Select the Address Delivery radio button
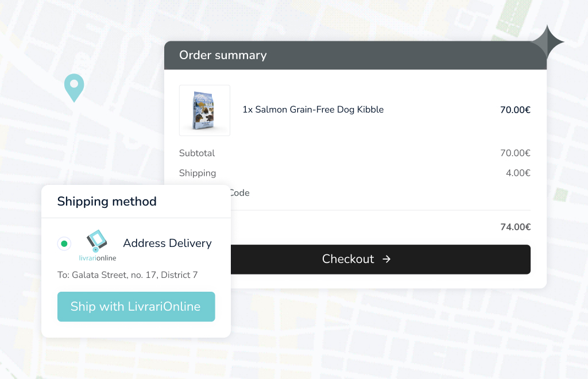The image size is (588, 379). click(x=64, y=243)
